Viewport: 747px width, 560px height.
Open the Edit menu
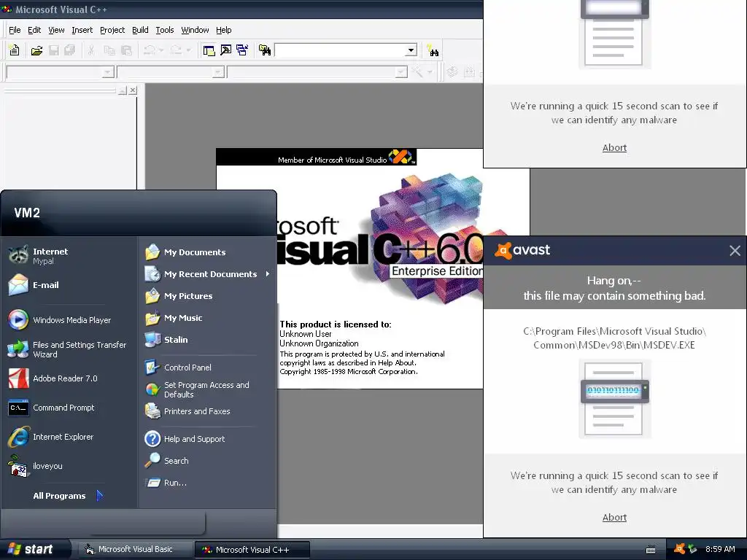[x=34, y=30]
